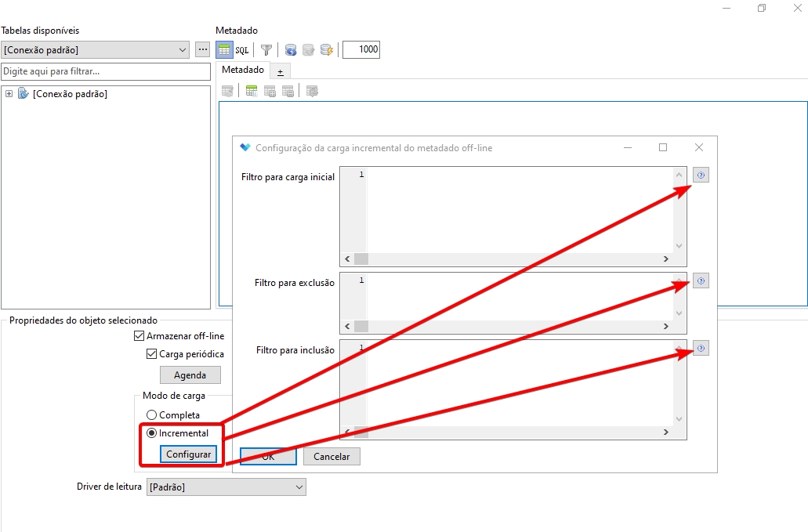Open help for Filtro para inclusão
The width and height of the screenshot is (808, 532).
pyautogui.click(x=701, y=349)
